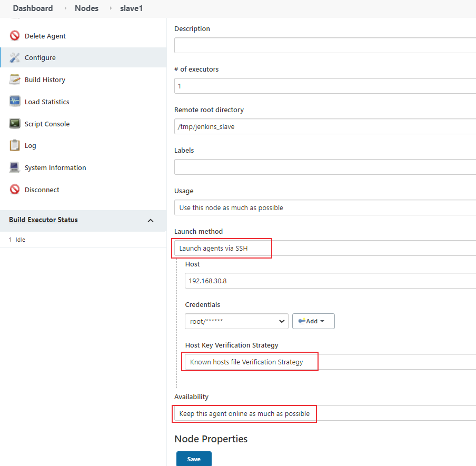Open Host Key Verification Strategy dropdown

(x=330, y=362)
